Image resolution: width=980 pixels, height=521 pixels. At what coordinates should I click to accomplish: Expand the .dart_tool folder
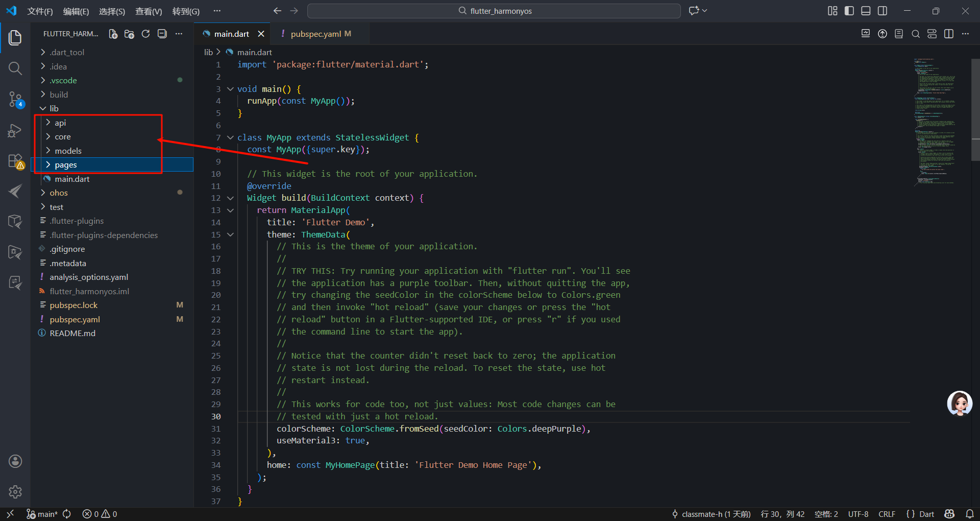pyautogui.click(x=112, y=52)
